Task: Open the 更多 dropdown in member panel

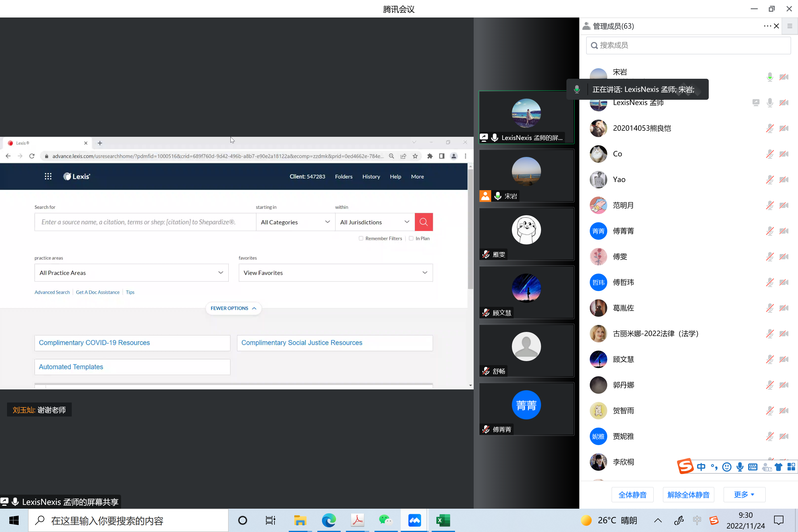Action: click(744, 495)
